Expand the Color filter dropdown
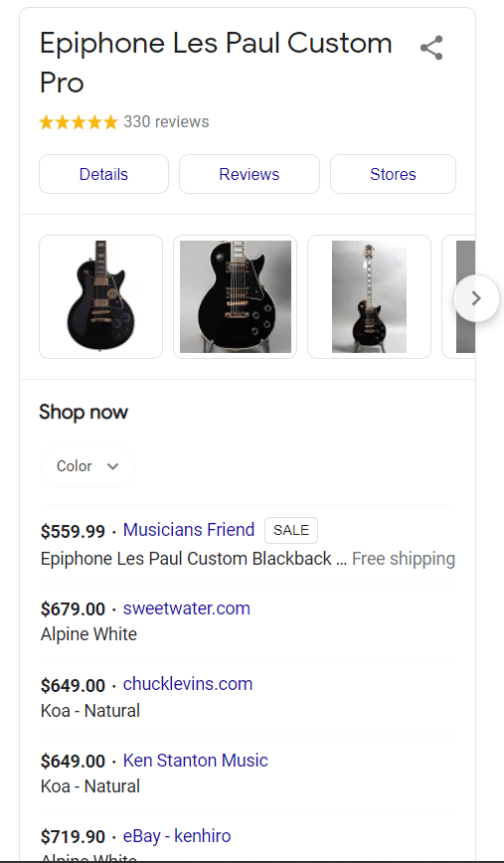The image size is (504, 863). [x=88, y=465]
